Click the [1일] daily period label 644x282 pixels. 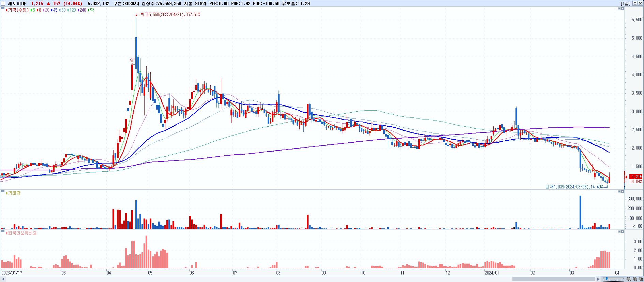click(x=626, y=3)
